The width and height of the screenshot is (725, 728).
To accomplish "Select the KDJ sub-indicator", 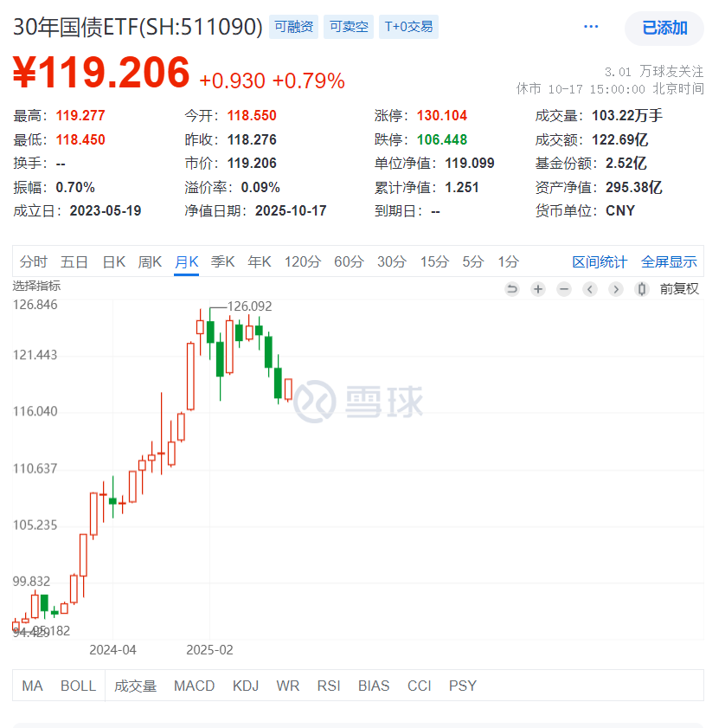I will tap(246, 686).
